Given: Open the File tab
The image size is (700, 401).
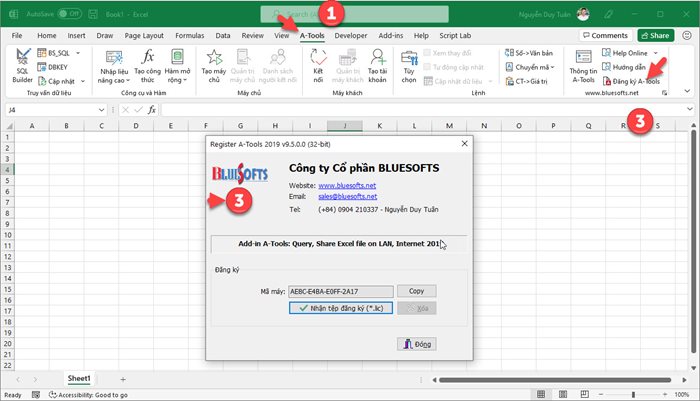Looking at the screenshot, I should (x=17, y=35).
